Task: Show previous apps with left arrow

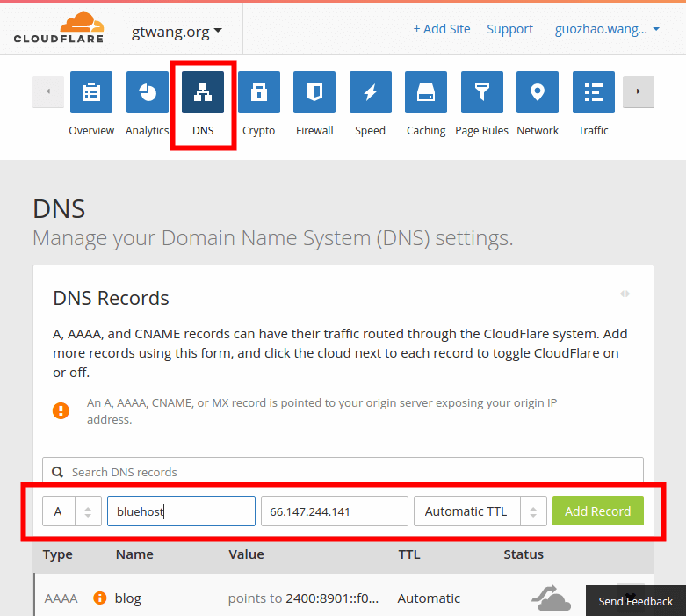Action: click(x=48, y=91)
